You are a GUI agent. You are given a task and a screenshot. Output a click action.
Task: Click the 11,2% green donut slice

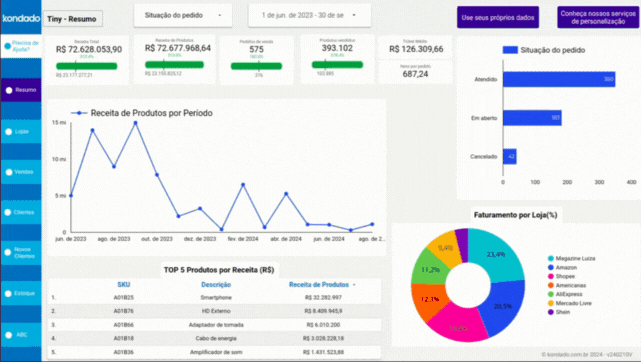429,270
